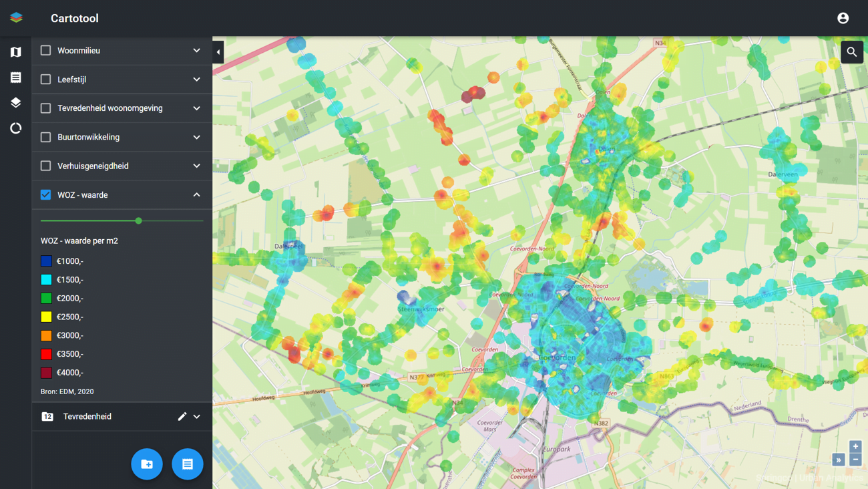Click the 'Bron: EDM, 2020' source text
The image size is (868, 489).
click(67, 391)
